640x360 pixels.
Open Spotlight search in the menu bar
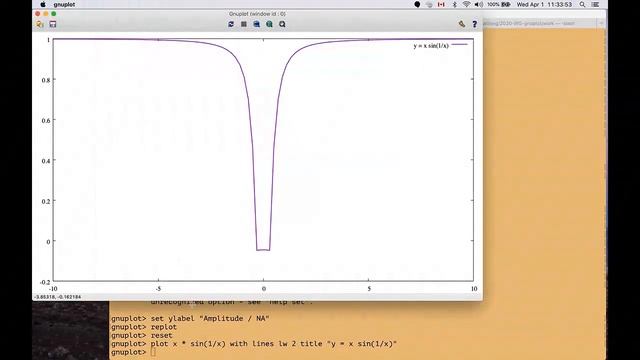[582, 4]
